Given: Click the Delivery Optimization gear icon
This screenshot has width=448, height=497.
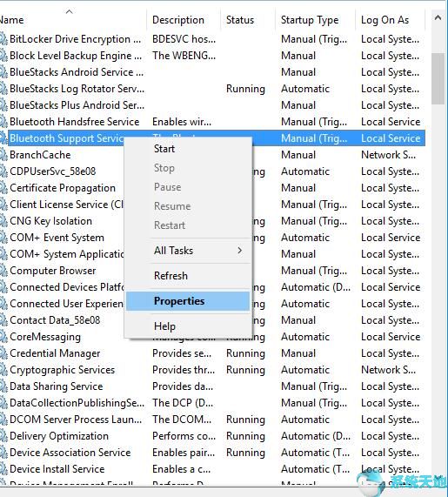Looking at the screenshot, I should click(x=3, y=436).
